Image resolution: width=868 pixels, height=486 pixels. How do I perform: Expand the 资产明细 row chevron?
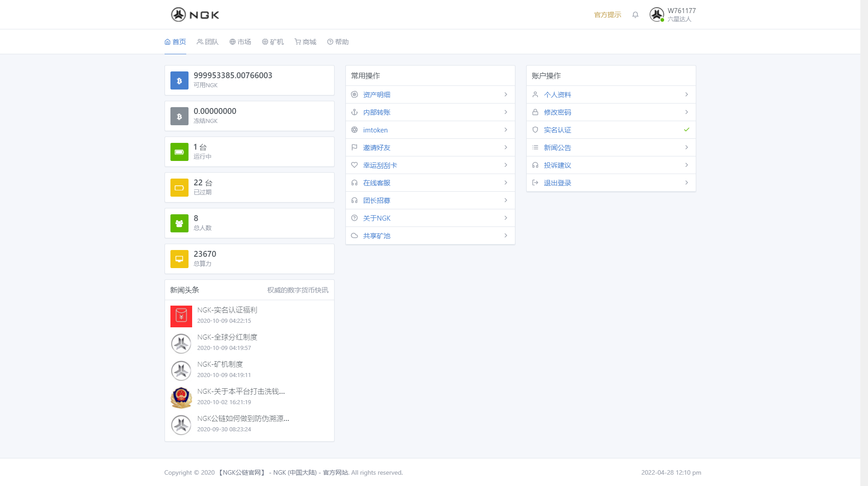click(x=506, y=94)
